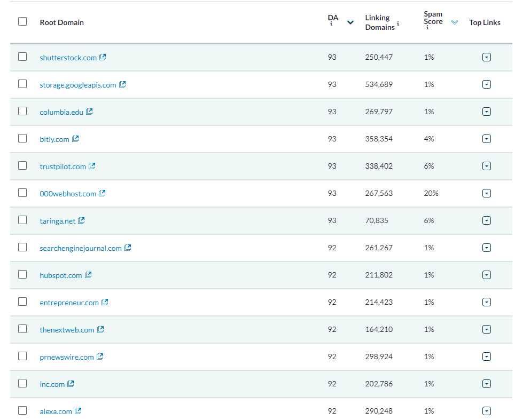Open shutterstock.com external link icon

(103, 57)
